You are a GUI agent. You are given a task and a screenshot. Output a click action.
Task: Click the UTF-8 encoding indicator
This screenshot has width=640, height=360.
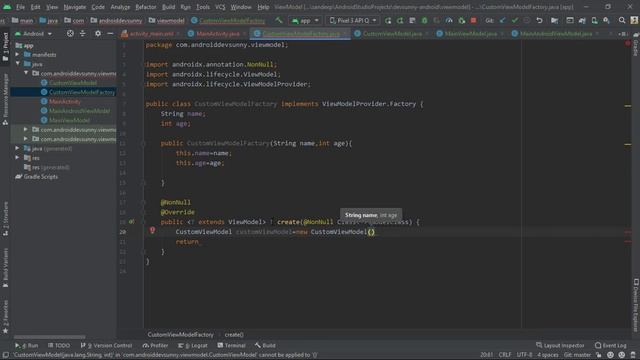(x=524, y=355)
